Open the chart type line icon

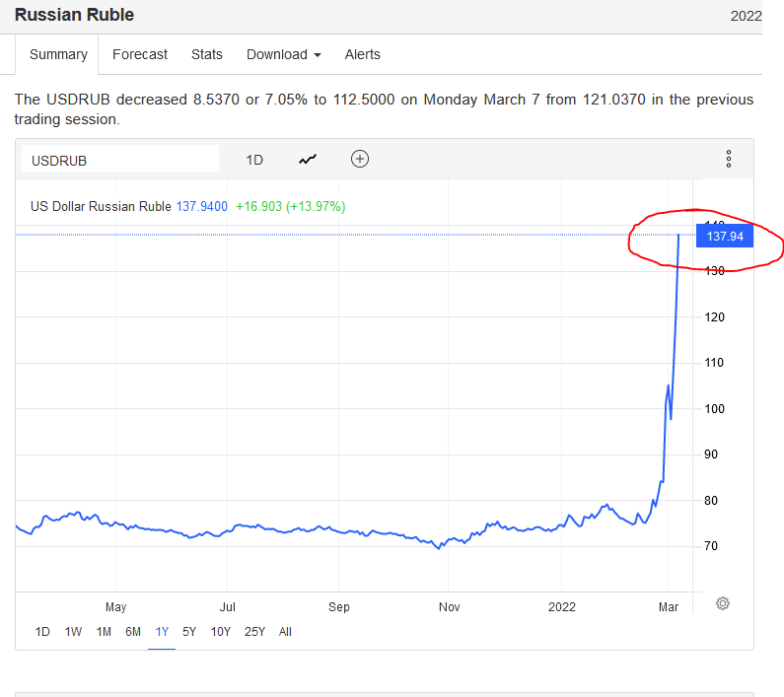pyautogui.click(x=308, y=160)
